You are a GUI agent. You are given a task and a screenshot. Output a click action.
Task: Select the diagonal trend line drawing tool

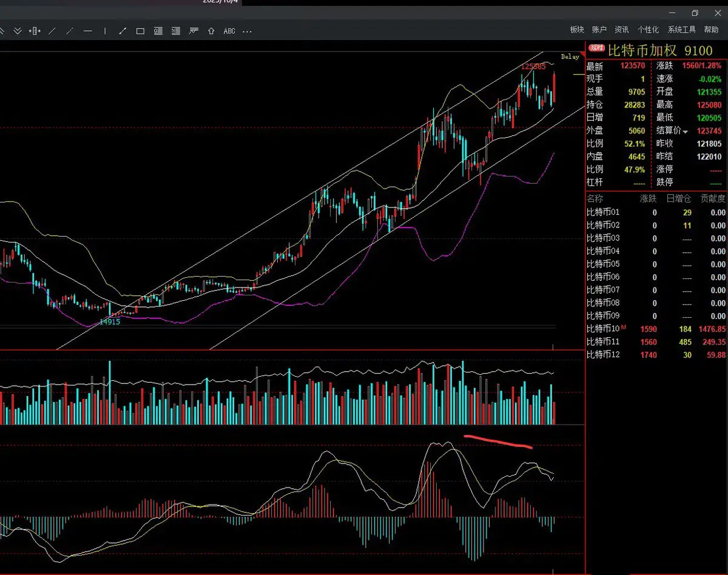[52, 31]
